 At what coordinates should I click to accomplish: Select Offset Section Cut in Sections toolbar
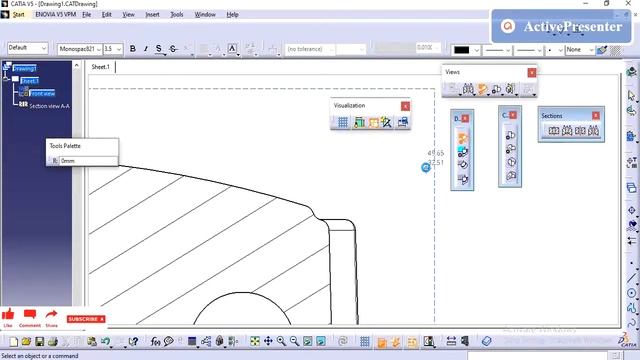(x=580, y=131)
